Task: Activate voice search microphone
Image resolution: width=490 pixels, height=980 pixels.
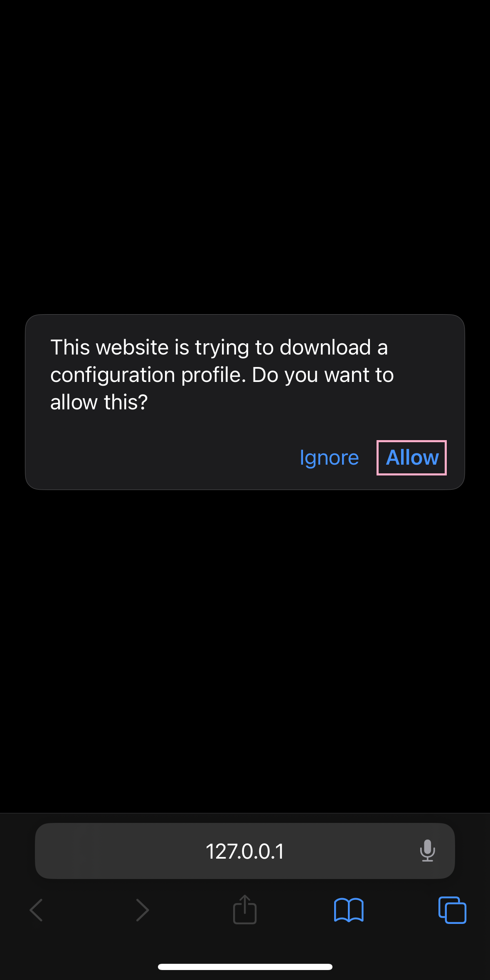Action: pos(427,850)
